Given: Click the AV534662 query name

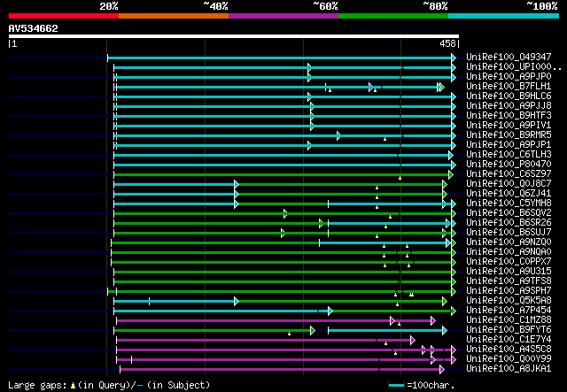Looking at the screenshot, I should [x=34, y=28].
